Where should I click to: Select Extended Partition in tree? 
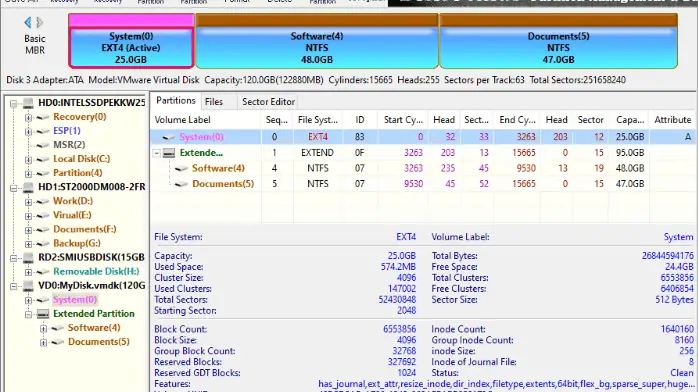(93, 314)
